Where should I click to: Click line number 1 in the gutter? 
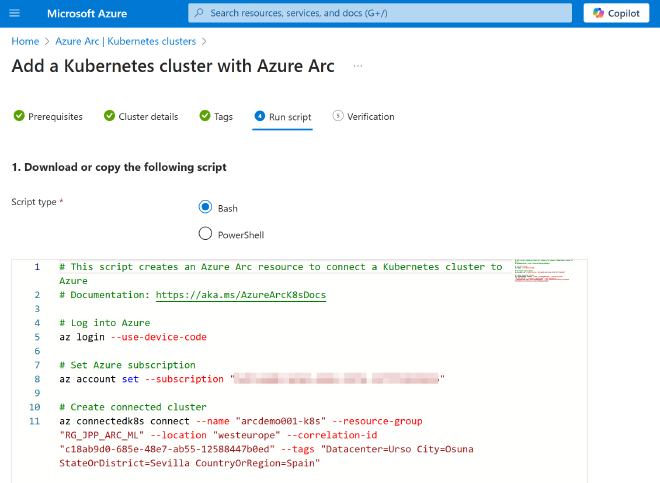click(37, 267)
